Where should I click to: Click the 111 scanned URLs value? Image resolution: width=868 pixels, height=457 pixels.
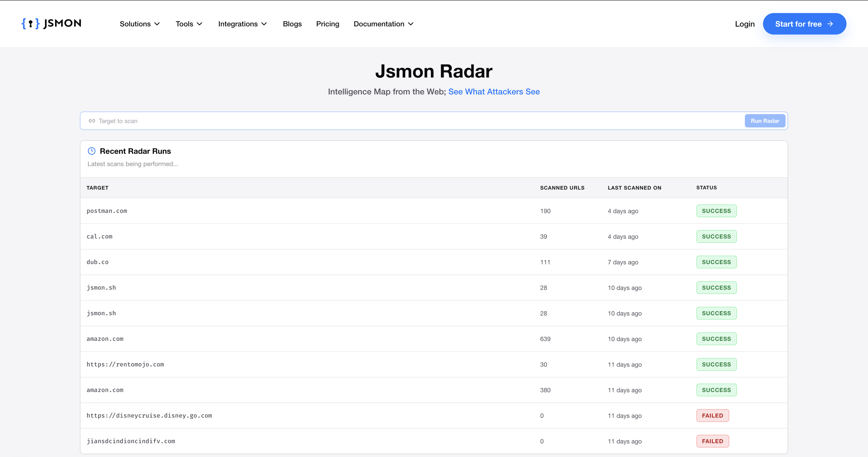tap(545, 262)
